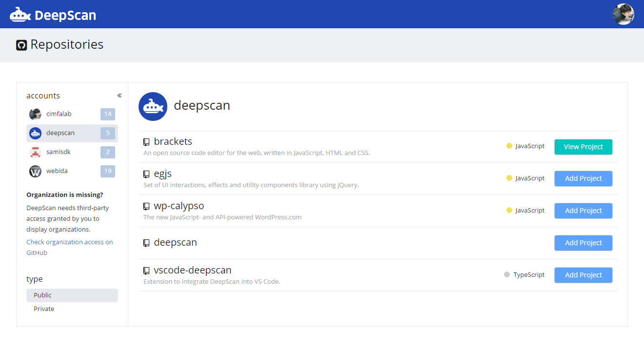The image size is (644, 351).
Task: Click the webida account avatar icon
Action: [35, 171]
